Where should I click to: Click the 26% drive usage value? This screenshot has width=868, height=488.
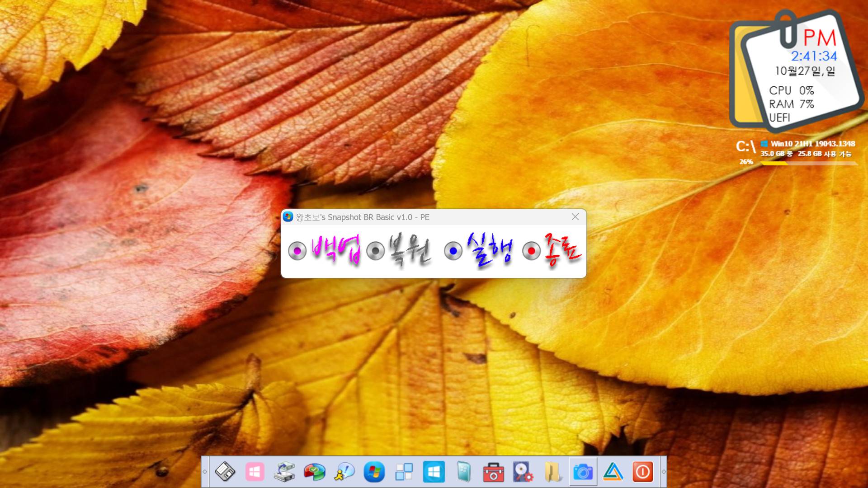[x=746, y=162]
